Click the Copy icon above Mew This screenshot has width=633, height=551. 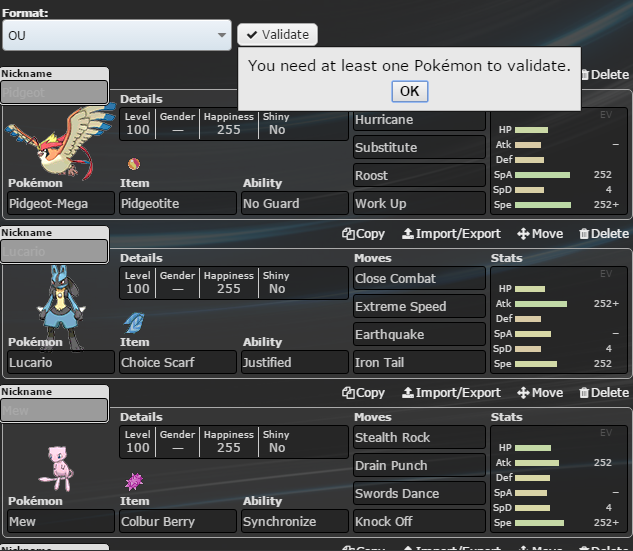348,393
